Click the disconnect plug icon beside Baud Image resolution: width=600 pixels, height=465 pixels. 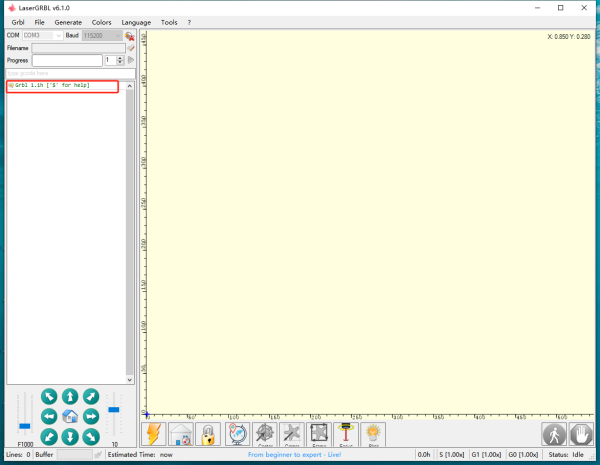point(130,35)
